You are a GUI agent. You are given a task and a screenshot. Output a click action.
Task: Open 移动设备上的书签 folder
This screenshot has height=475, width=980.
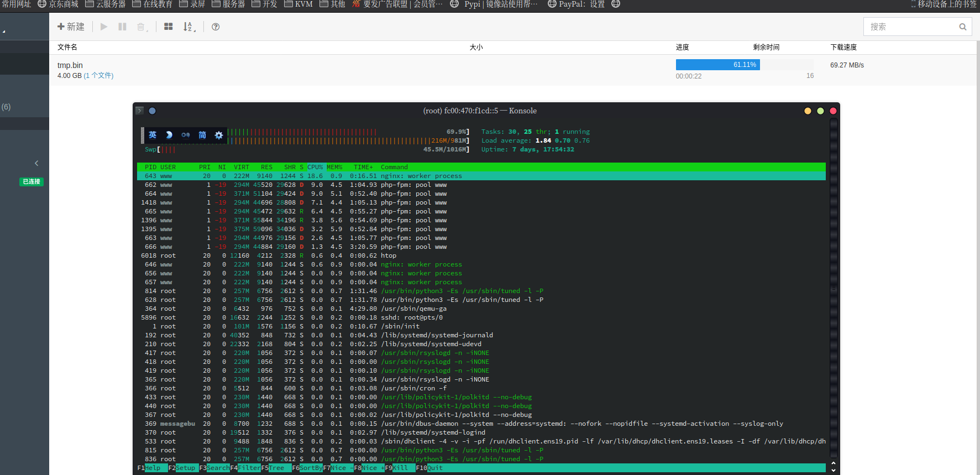944,4
